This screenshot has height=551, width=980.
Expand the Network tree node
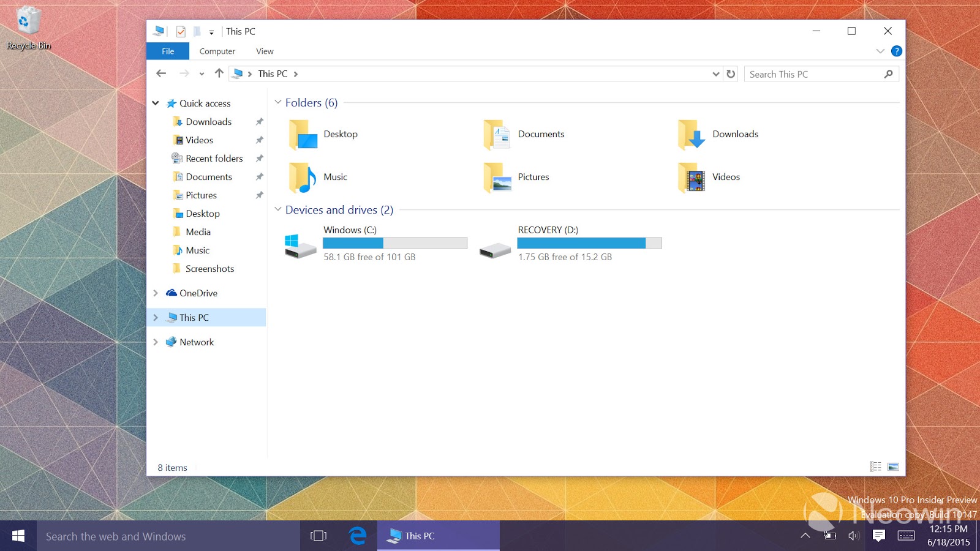(x=156, y=342)
